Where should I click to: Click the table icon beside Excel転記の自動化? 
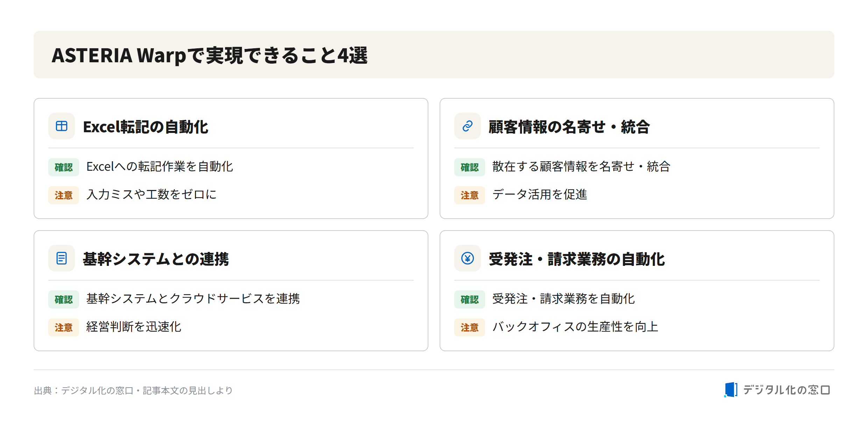click(x=62, y=126)
